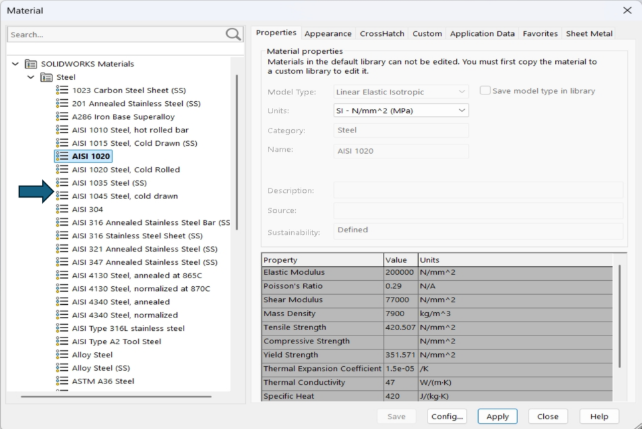This screenshot has width=642, height=430.
Task: Click the Apply button
Action: (x=497, y=416)
